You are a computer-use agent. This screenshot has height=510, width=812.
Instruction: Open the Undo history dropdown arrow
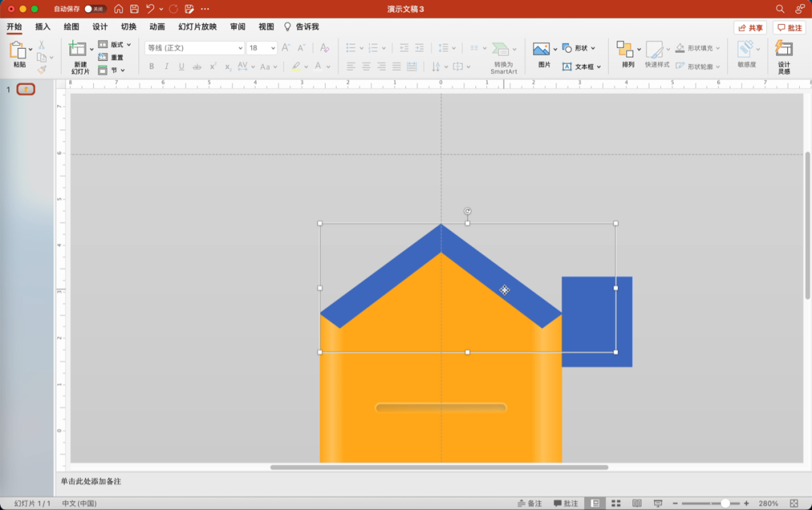click(x=161, y=9)
